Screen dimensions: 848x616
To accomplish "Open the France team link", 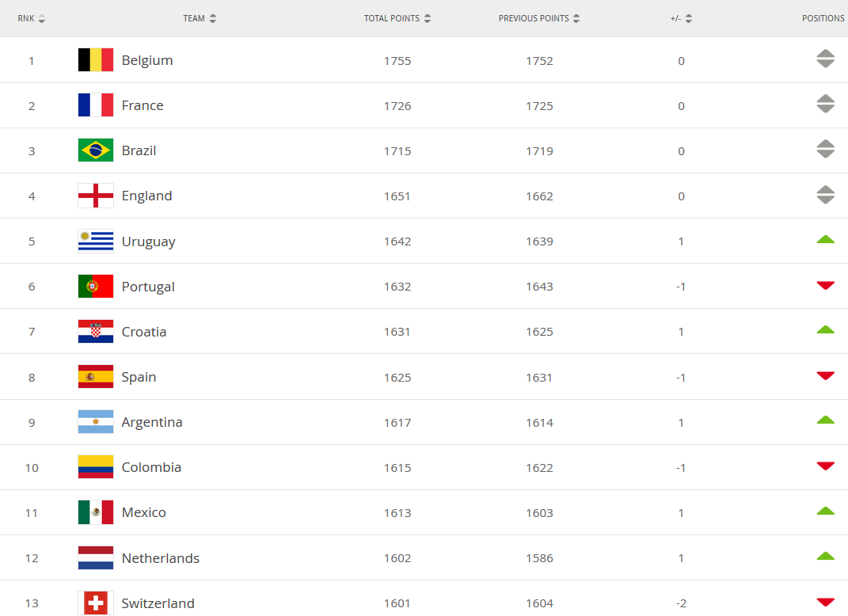I will pyautogui.click(x=143, y=105).
